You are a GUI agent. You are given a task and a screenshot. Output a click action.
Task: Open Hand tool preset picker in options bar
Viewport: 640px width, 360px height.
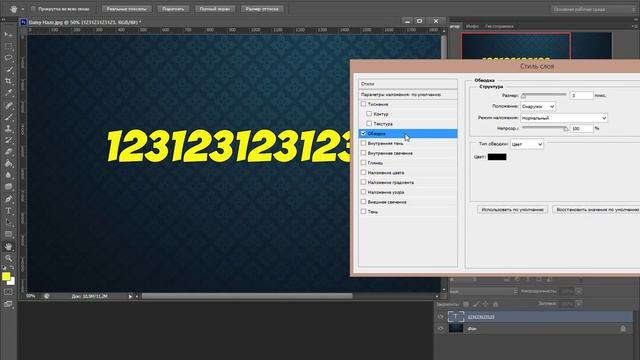[x=22, y=9]
